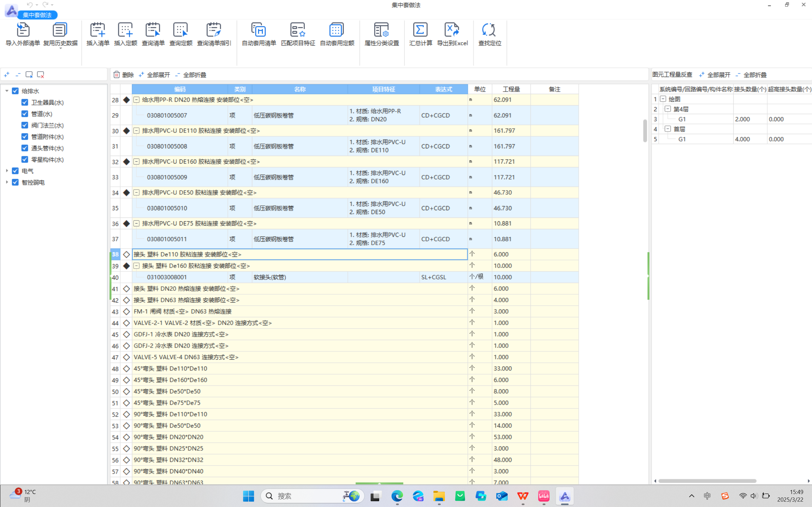Open the WPS Office taskbar icon
This screenshot has height=507, width=812.
[523, 496]
